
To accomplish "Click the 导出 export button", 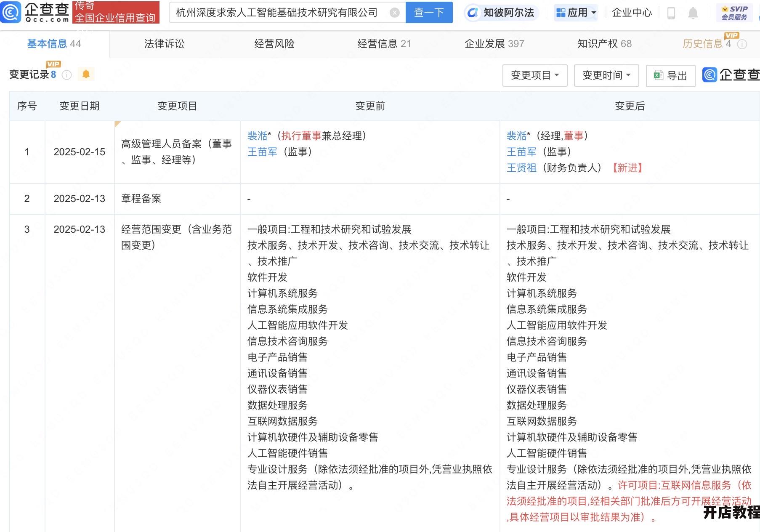I will click(670, 76).
